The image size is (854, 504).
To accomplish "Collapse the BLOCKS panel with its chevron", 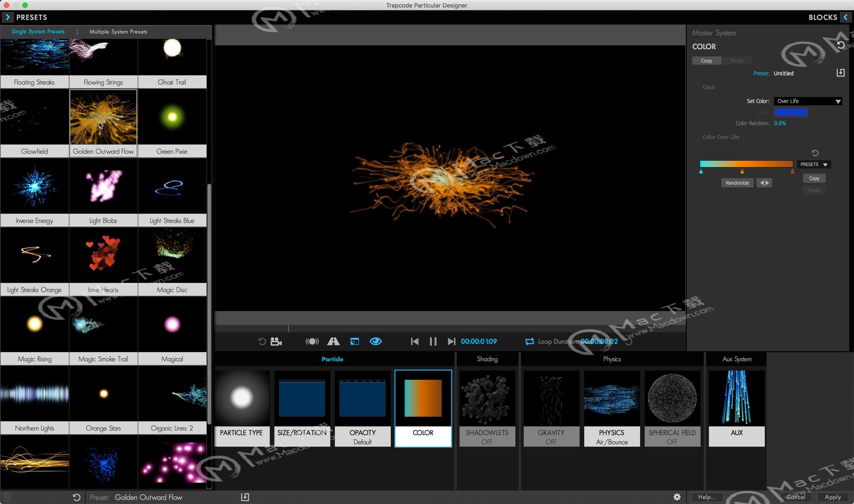I will click(847, 17).
